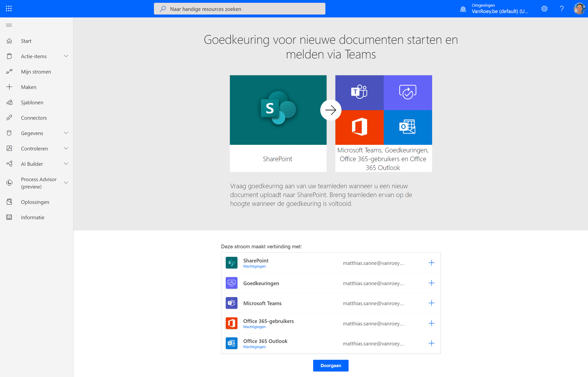The width and height of the screenshot is (588, 377).
Task: Open Machtigingen link under SharePoint
Action: [254, 266]
